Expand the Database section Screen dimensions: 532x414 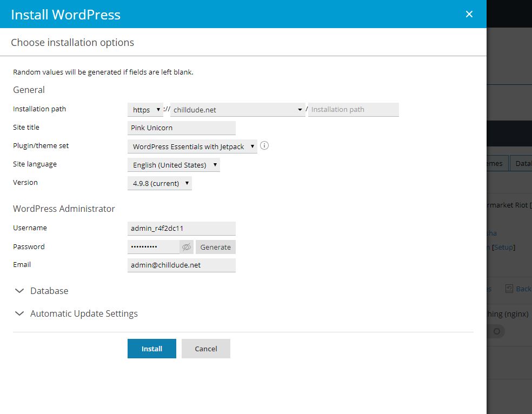(x=42, y=291)
